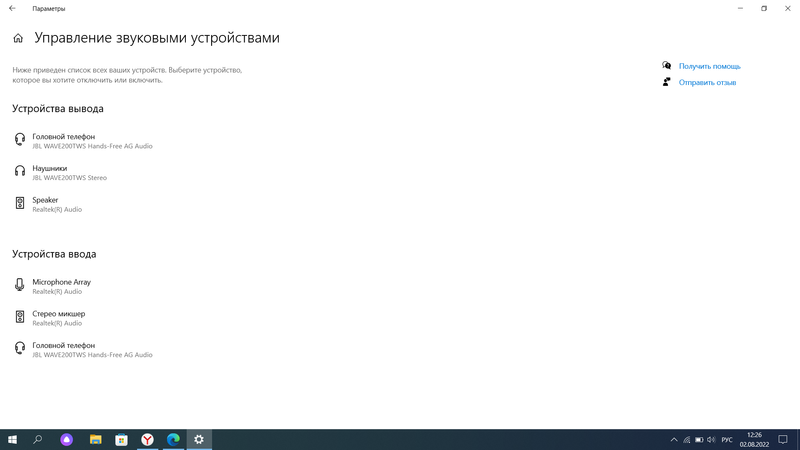This screenshot has height=450, width=800.
Task: Open Settings home via the house icon
Action: tap(18, 38)
